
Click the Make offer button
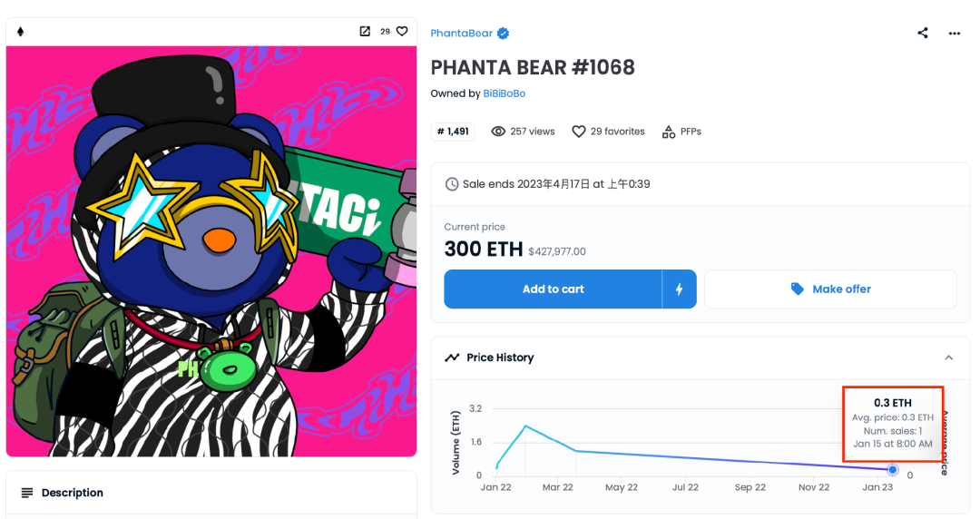tap(830, 289)
